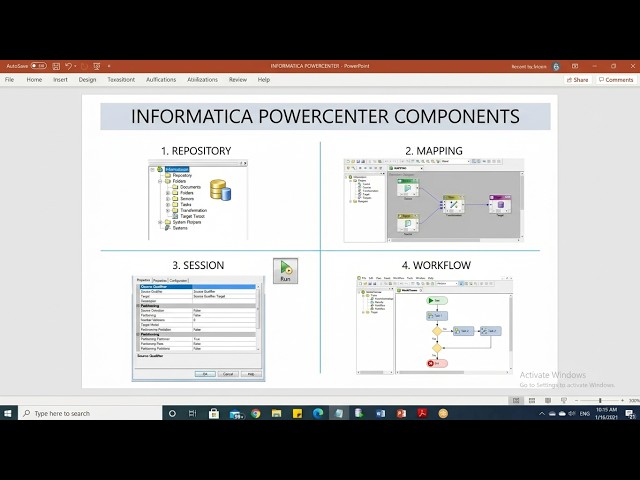The image size is (640, 480).
Task: Click the Comments button
Action: click(616, 80)
